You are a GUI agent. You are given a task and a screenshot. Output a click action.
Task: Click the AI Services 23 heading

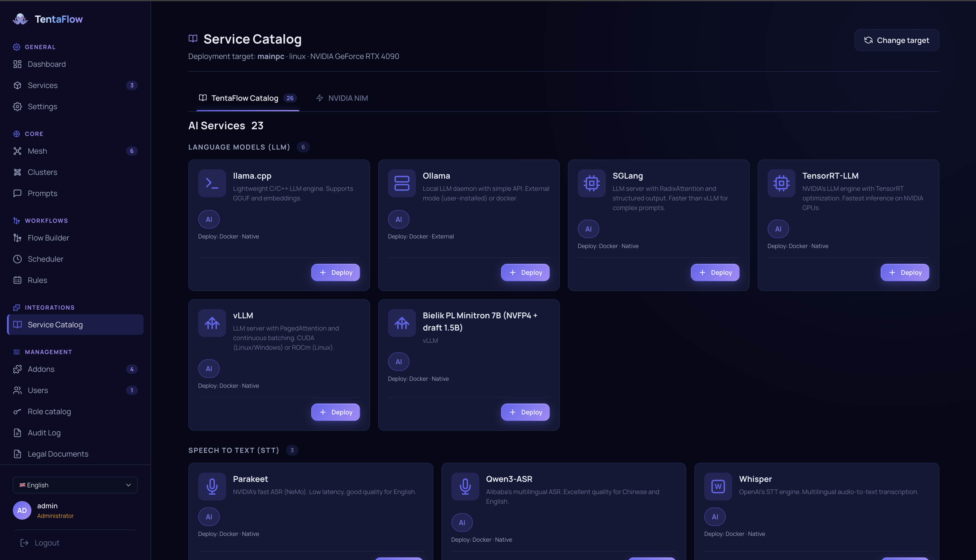point(226,125)
